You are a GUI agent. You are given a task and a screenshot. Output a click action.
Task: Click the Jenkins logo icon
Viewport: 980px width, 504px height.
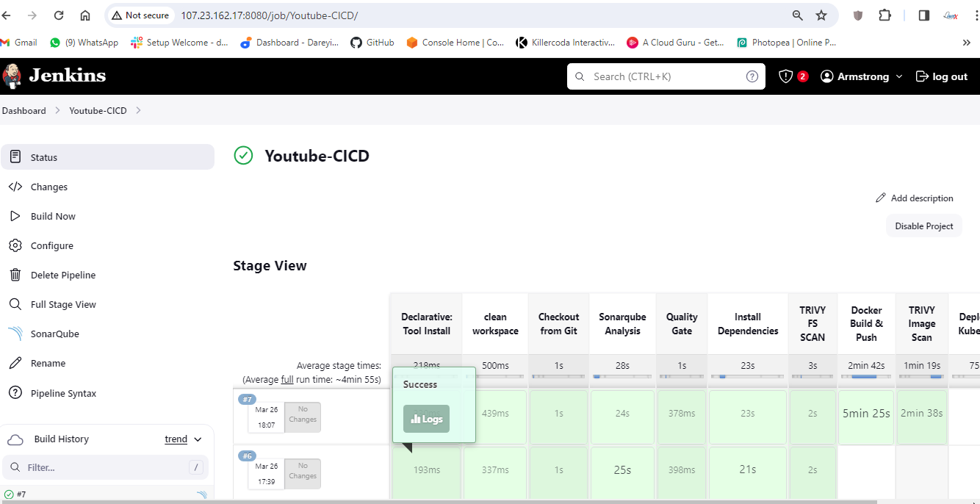click(x=12, y=76)
